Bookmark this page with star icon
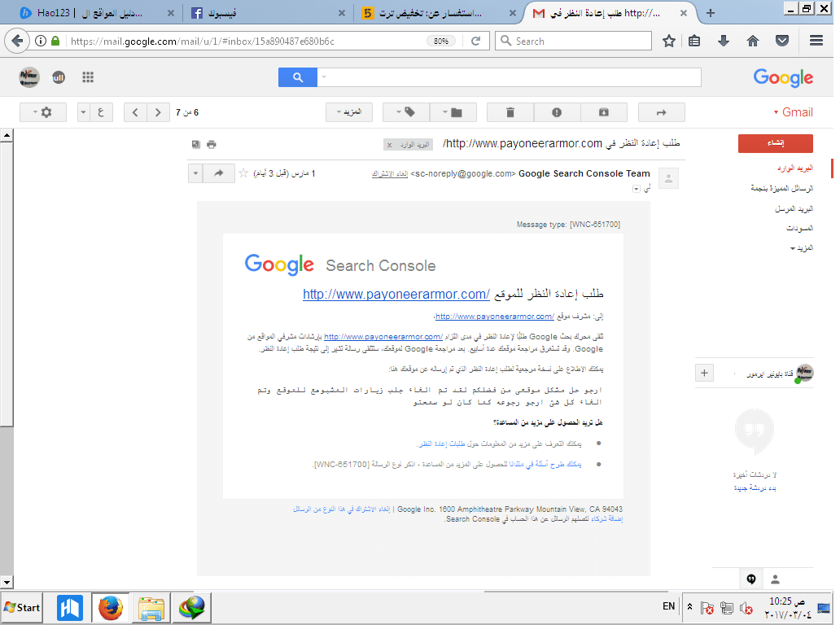Screen dimensions: 840x625 (x=668, y=42)
